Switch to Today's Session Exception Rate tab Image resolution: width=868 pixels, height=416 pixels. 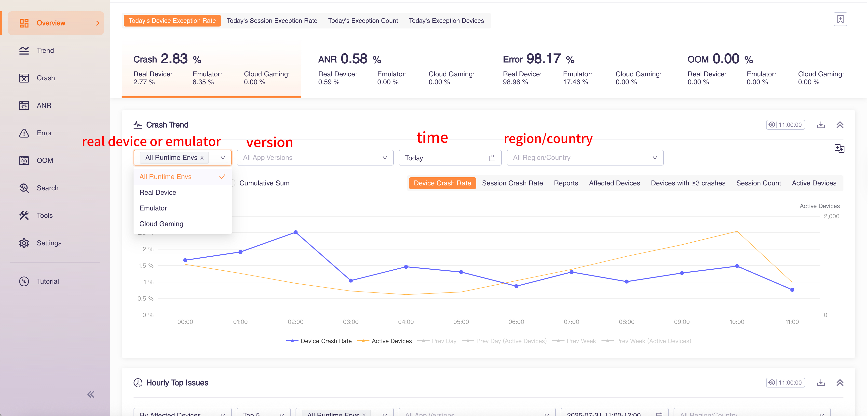(272, 21)
